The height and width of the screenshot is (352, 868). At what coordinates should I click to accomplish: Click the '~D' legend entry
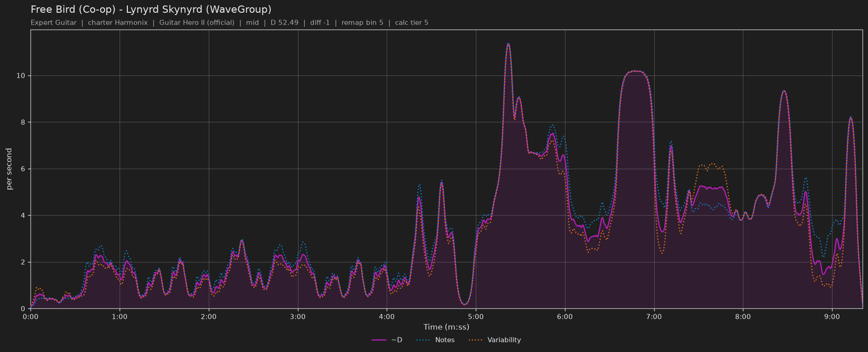click(x=387, y=340)
